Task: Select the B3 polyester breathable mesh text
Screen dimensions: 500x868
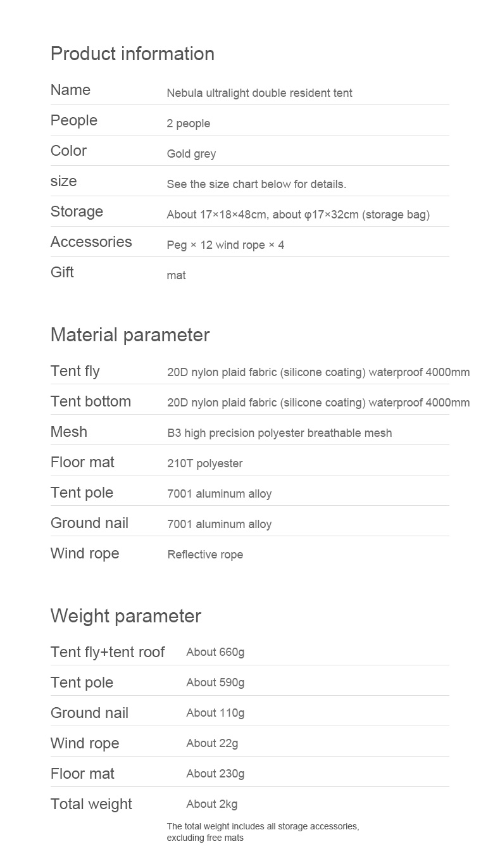Action: [279, 433]
